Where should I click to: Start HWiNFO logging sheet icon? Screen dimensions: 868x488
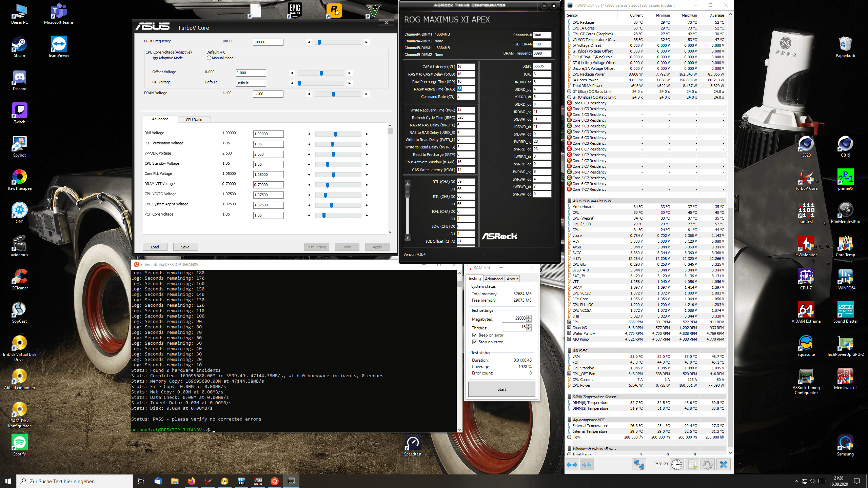692,465
